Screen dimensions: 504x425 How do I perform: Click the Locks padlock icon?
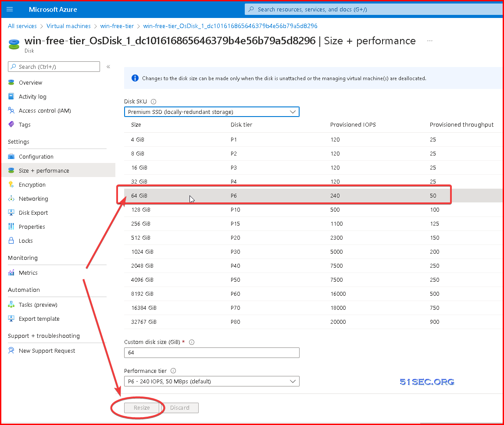(11, 241)
